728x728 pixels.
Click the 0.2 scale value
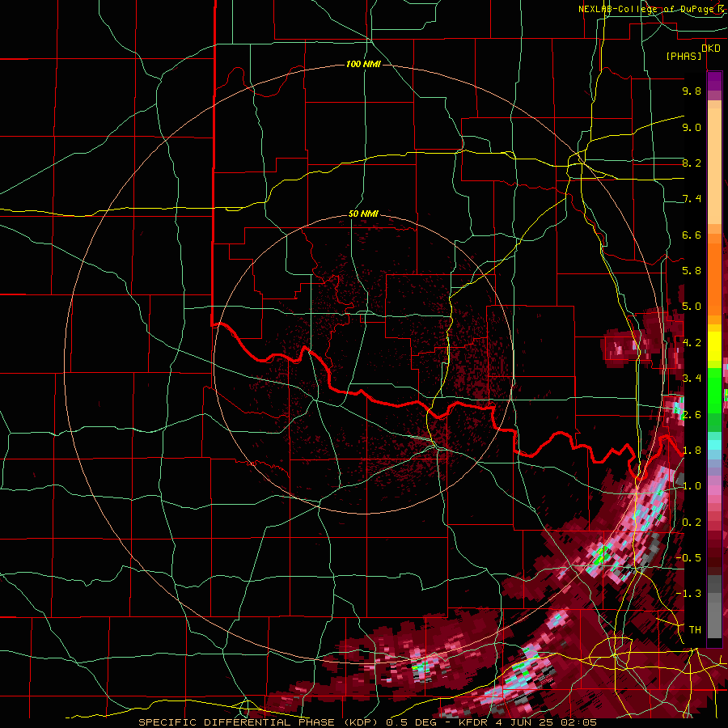tap(692, 523)
